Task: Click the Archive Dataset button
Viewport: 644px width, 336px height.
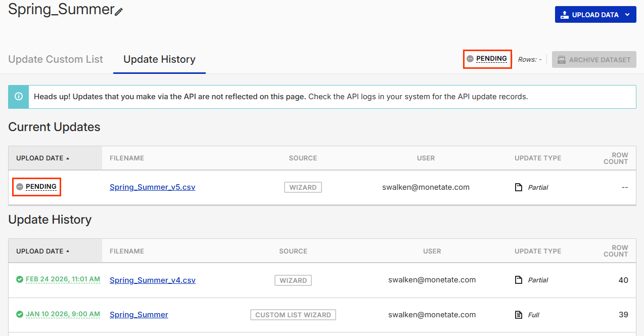Action: point(594,60)
